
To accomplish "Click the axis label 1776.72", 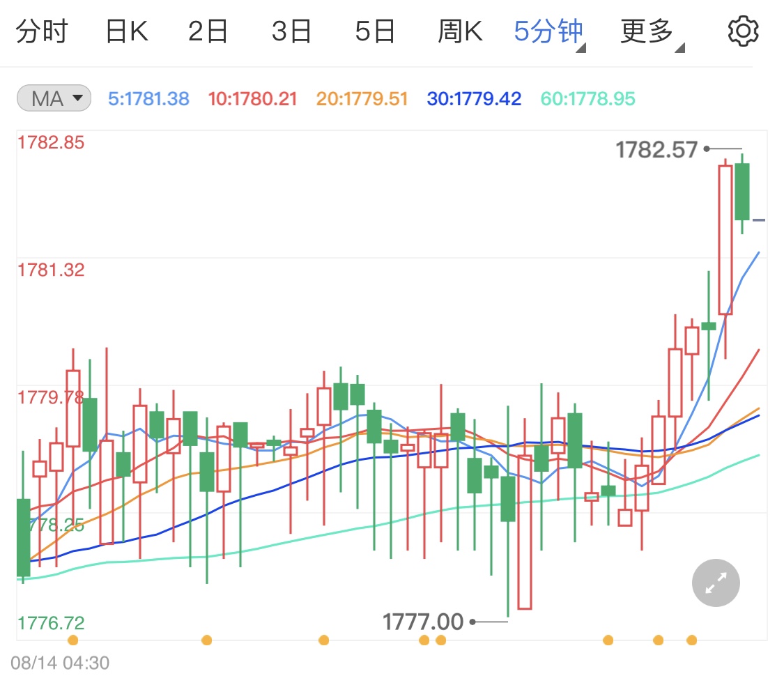I will tap(51, 623).
